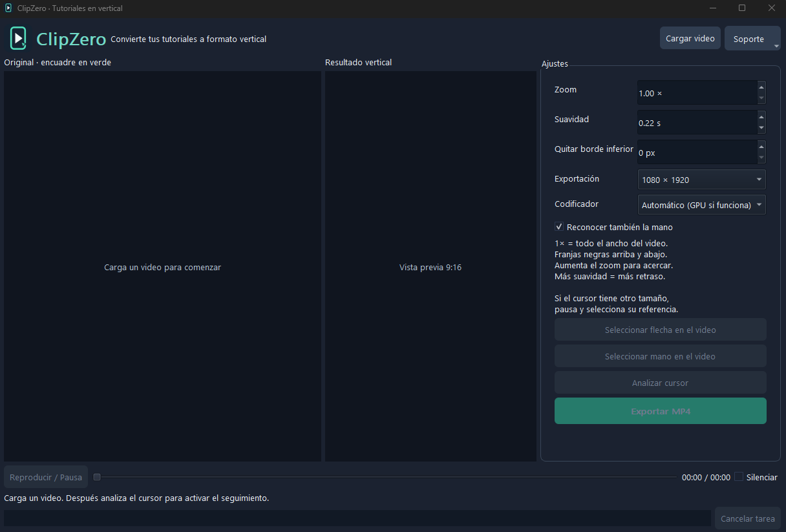
Task: Increase Zoom with the up arrow
Action: [x=761, y=87]
